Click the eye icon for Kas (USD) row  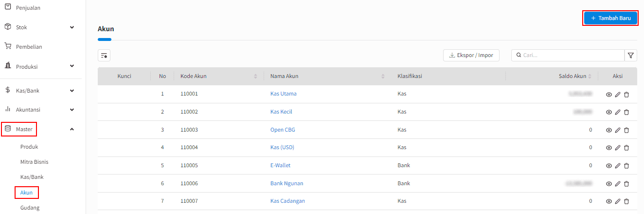tap(608, 148)
